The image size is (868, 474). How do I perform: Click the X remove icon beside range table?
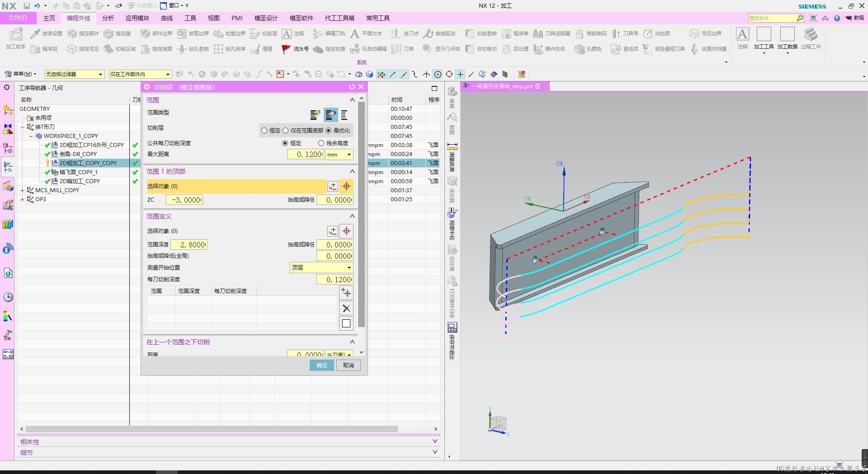point(346,308)
